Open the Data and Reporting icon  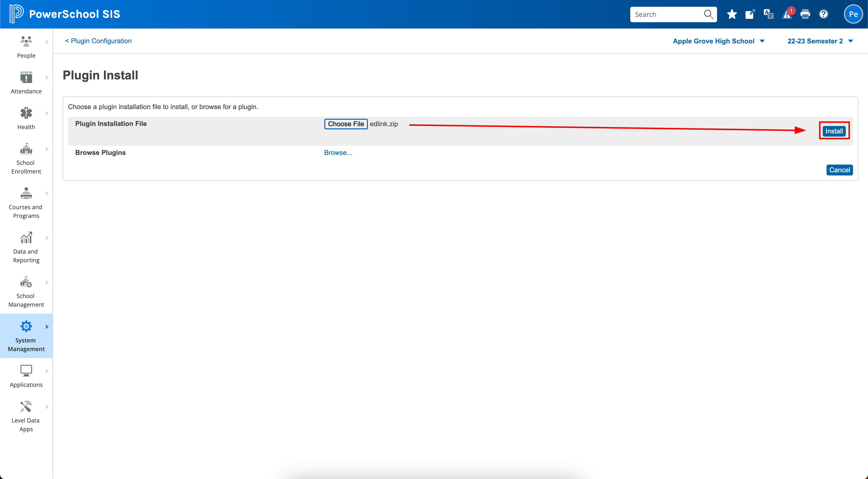coord(26,237)
